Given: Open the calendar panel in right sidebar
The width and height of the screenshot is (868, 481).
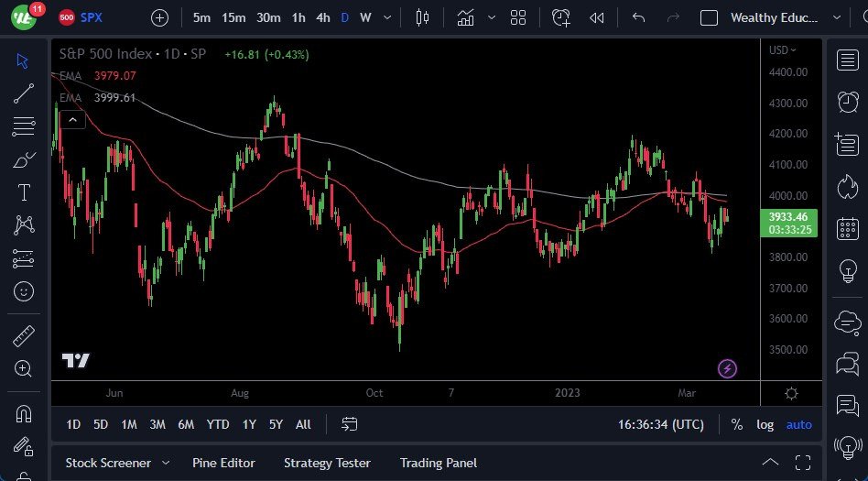Looking at the screenshot, I should point(847,228).
